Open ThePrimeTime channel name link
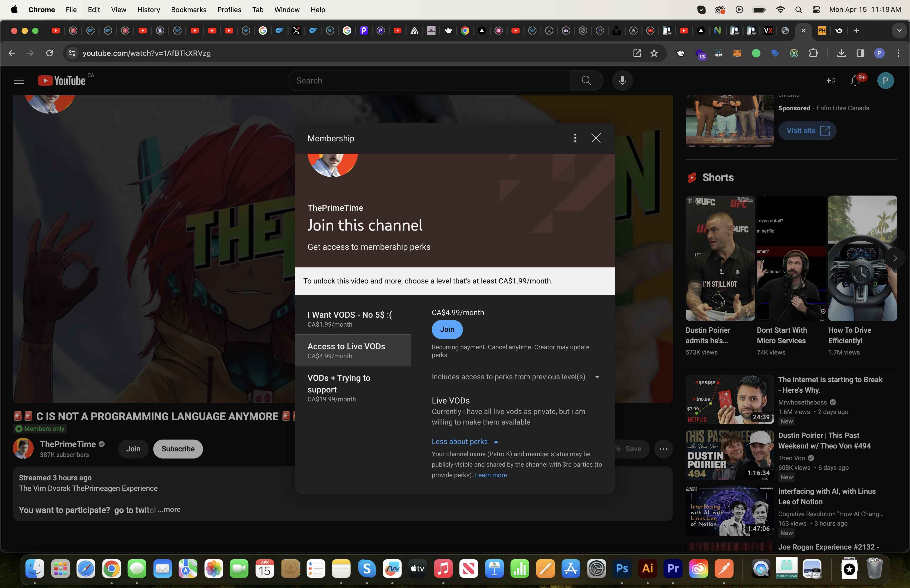This screenshot has width=910, height=588. (68, 444)
